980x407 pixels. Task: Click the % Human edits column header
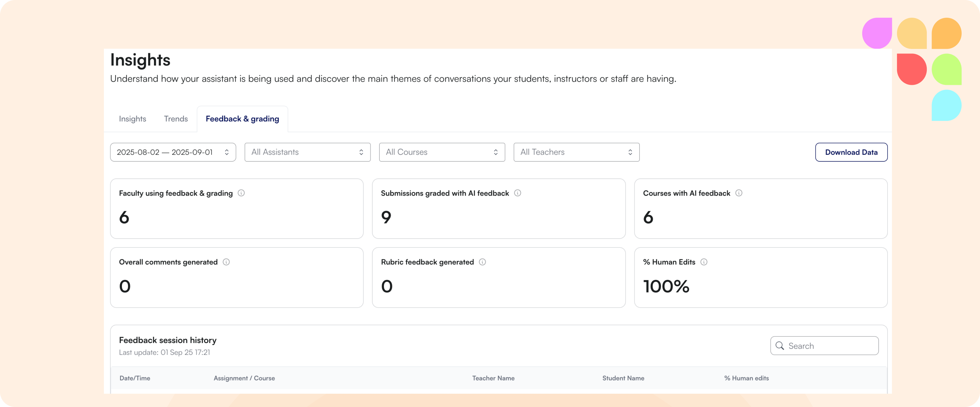tap(747, 378)
